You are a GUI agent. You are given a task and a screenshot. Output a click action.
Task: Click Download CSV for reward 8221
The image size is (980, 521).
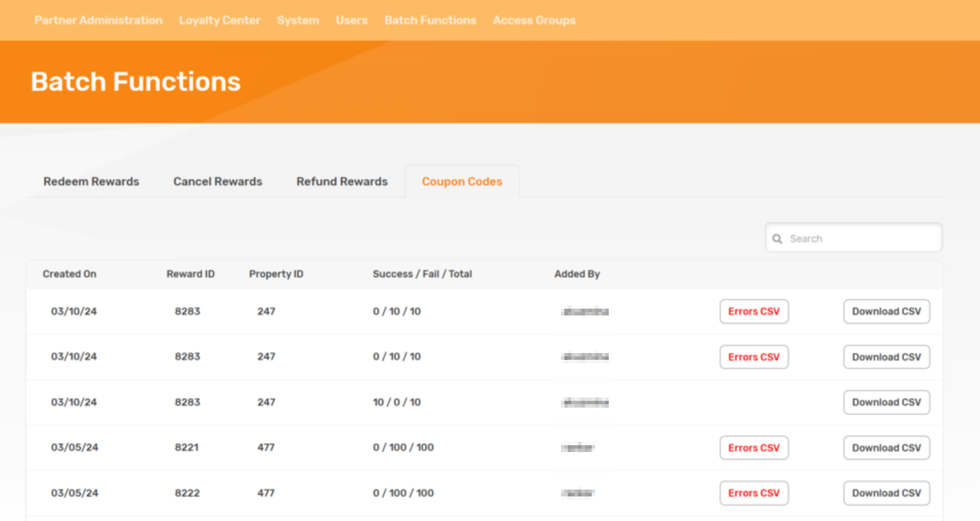point(887,448)
